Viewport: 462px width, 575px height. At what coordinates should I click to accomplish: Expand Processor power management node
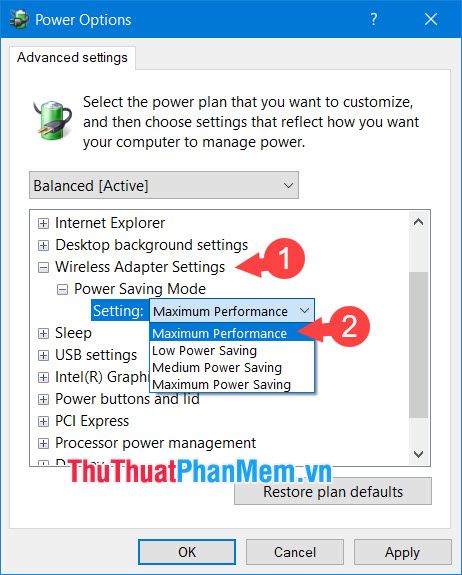click(43, 443)
